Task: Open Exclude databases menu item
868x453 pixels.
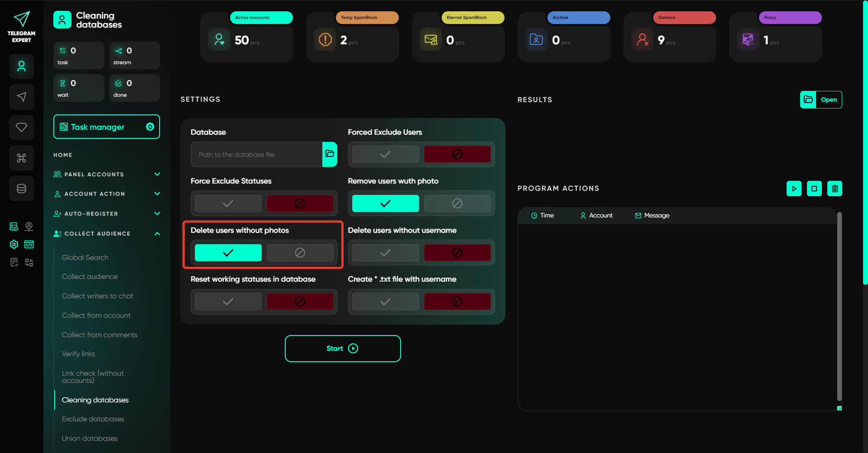Action: [x=93, y=419]
